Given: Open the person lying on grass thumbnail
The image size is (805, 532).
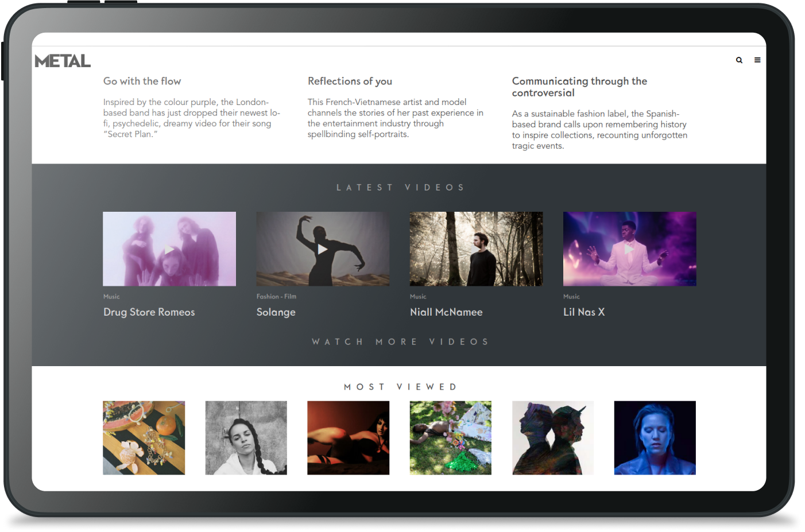Looking at the screenshot, I should (450, 438).
